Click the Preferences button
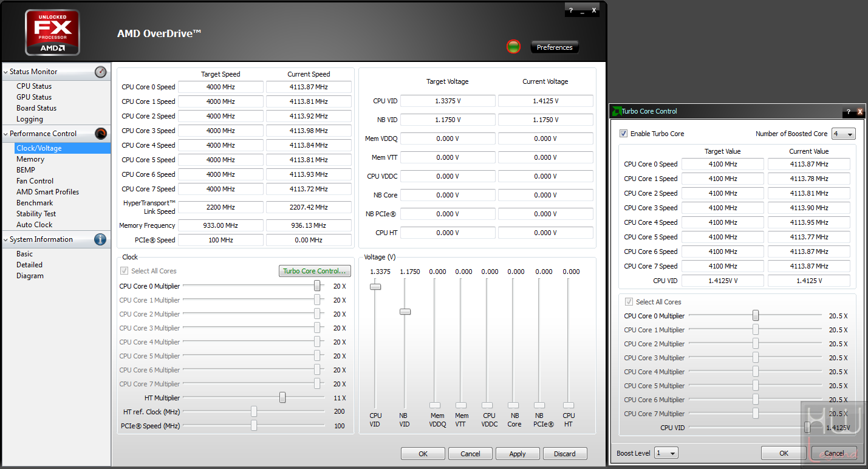 555,47
